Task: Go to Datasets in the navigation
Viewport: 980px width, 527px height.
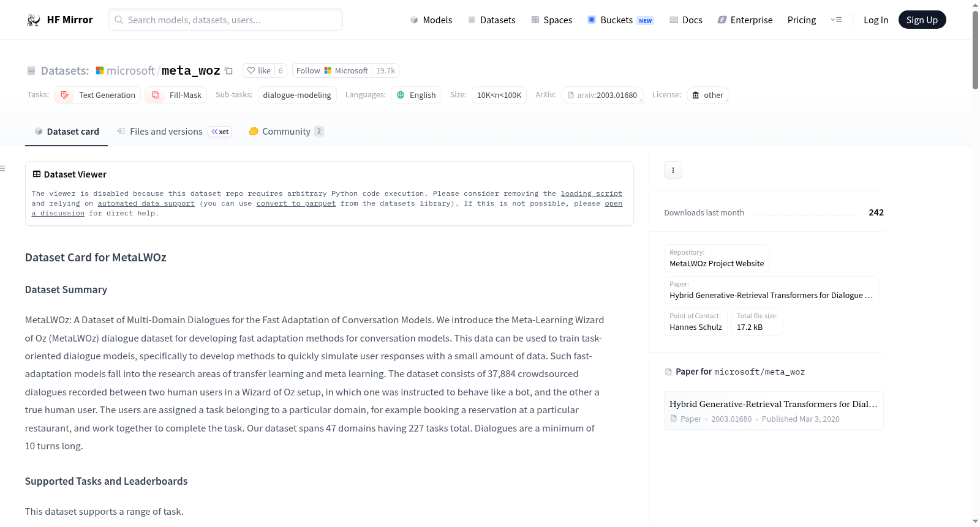Action: tap(491, 20)
